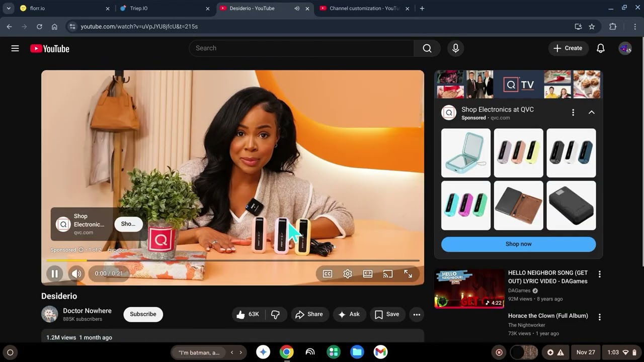Mute the Desiderio tab audio icon

pos(297,9)
